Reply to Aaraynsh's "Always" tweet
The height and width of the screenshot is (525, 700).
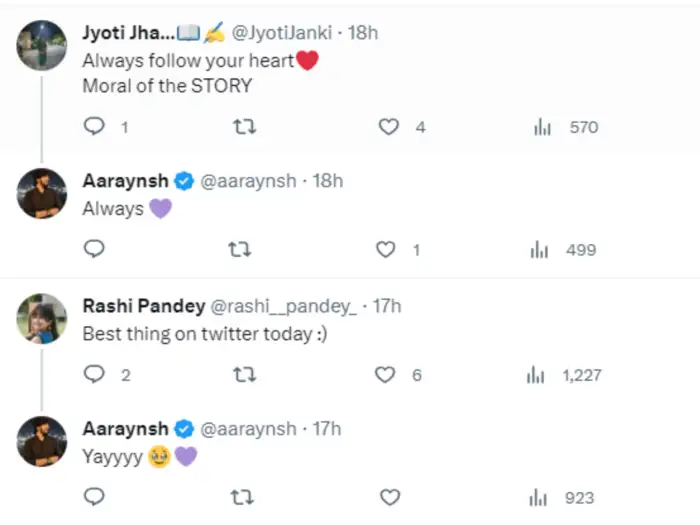click(x=94, y=249)
